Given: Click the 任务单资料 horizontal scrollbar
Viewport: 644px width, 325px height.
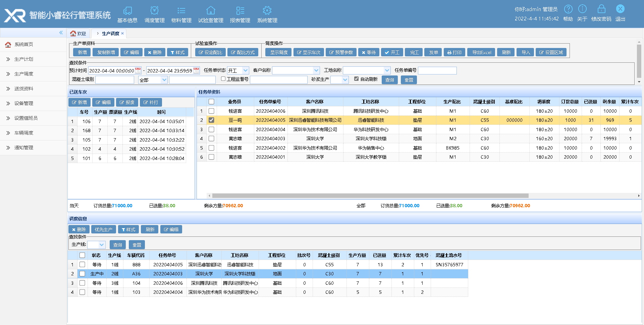Looking at the screenshot, I should (370, 196).
